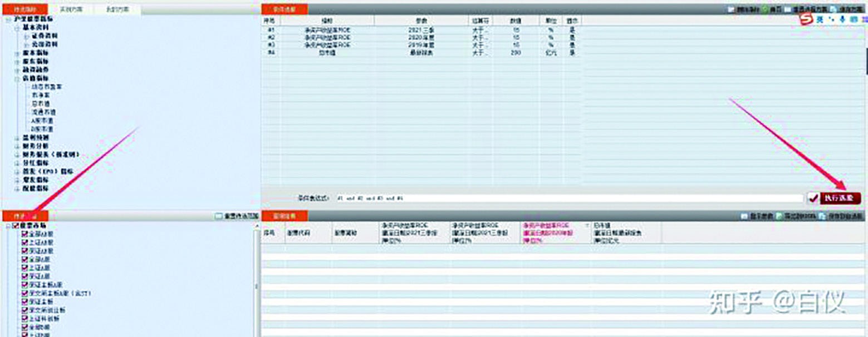Toggle the top-level 股票市场 checkbox
This screenshot has height=337, width=868.
15,226
